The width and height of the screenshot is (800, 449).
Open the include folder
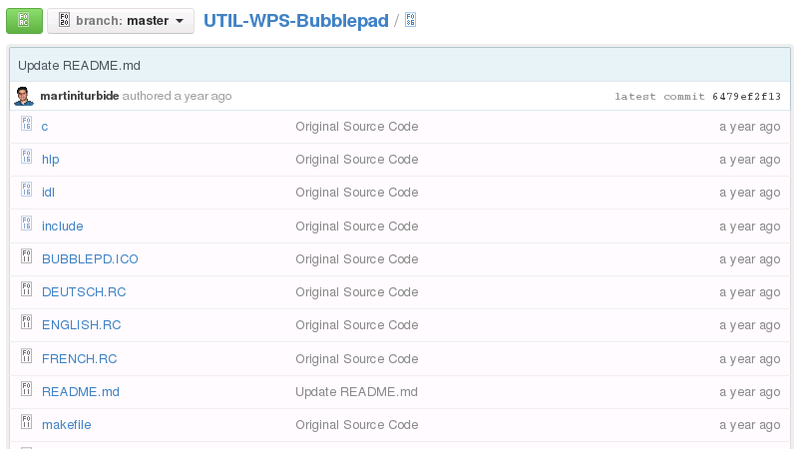(62, 226)
